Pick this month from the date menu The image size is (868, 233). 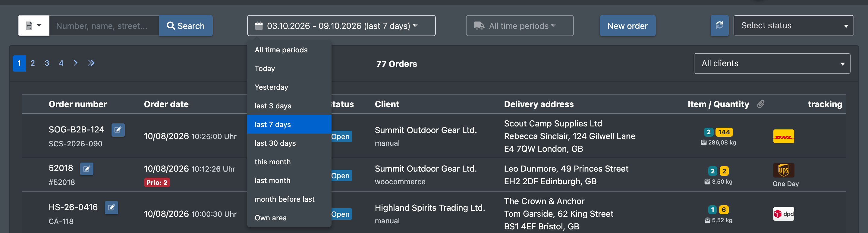point(289,162)
